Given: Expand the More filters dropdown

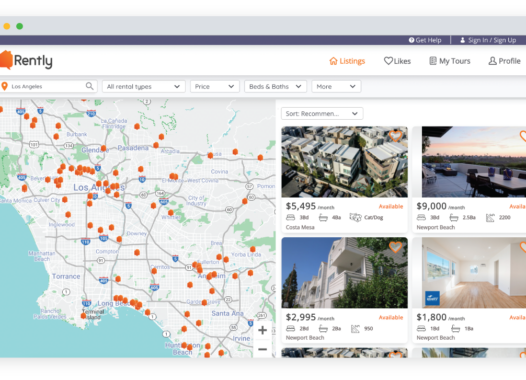Looking at the screenshot, I should click(336, 87).
